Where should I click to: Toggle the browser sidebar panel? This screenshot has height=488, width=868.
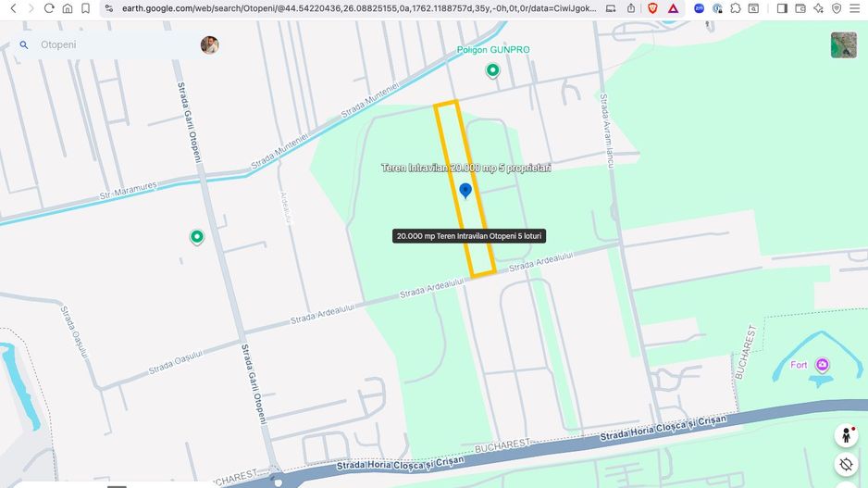[x=782, y=8]
